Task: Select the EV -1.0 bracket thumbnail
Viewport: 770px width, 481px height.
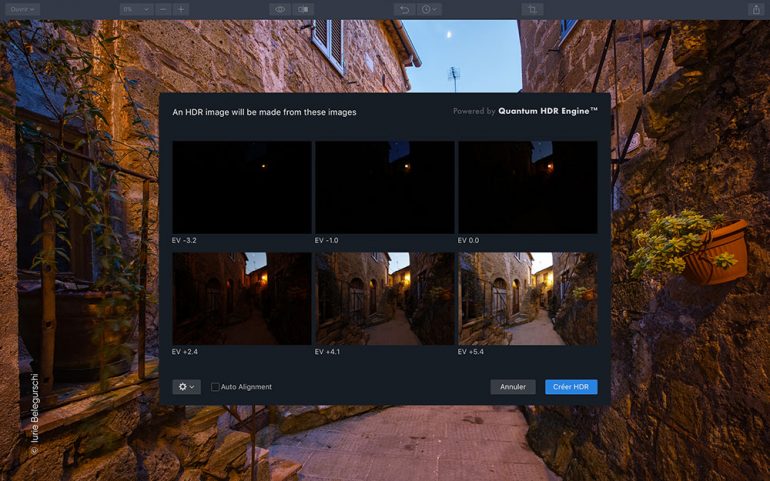Action: tap(384, 187)
